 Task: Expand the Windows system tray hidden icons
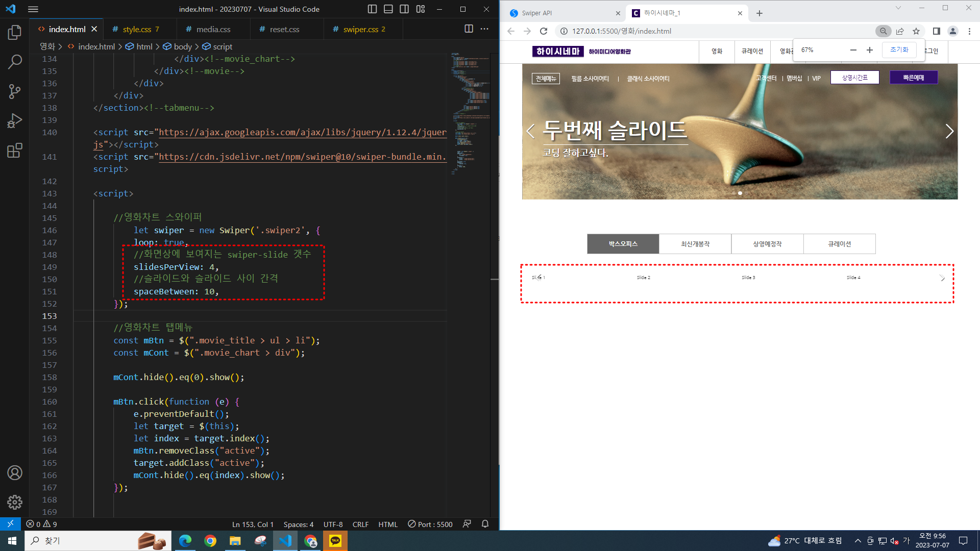[x=858, y=541]
